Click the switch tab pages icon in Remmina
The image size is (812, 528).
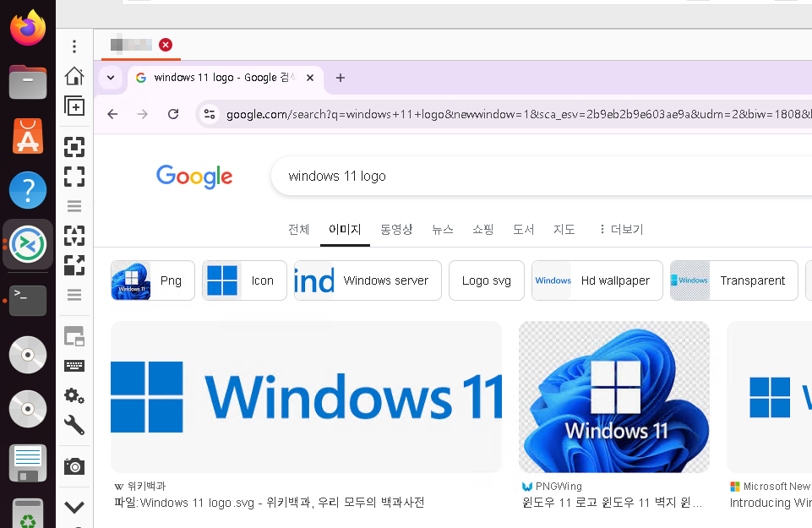pyautogui.click(x=74, y=336)
